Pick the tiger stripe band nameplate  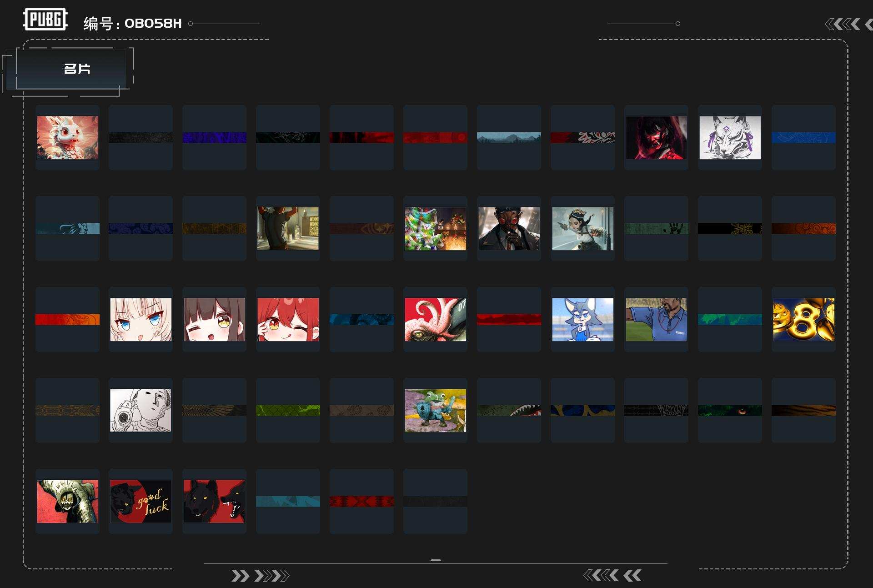point(804,410)
